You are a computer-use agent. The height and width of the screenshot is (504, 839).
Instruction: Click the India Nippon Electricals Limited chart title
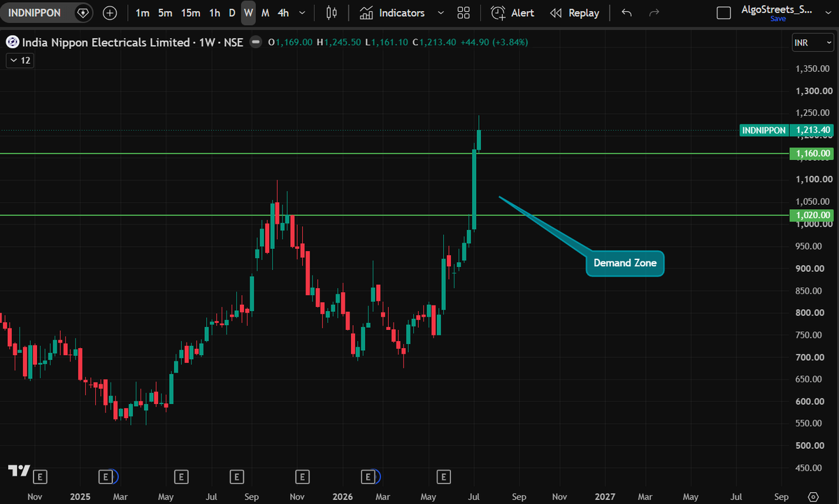click(106, 42)
